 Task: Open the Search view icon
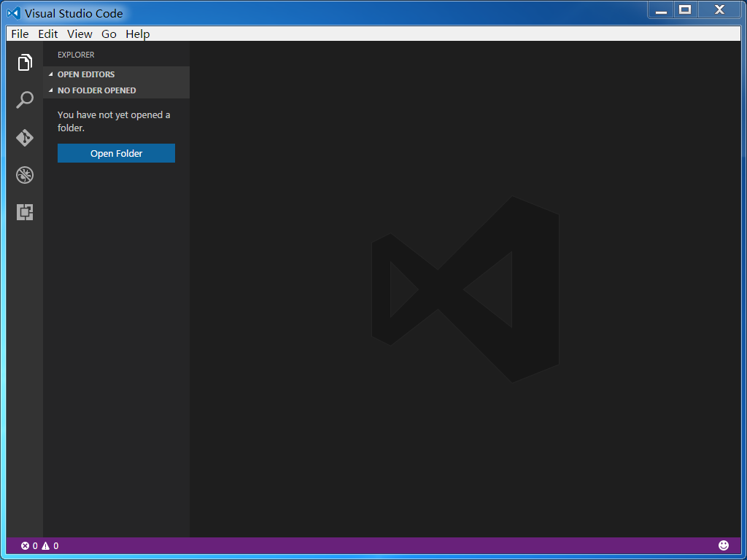(25, 100)
